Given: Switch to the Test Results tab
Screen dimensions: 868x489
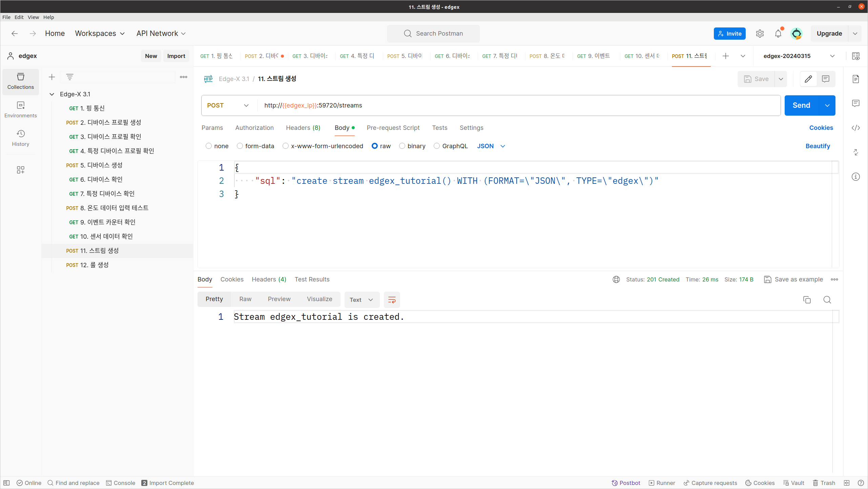Looking at the screenshot, I should tap(312, 279).
